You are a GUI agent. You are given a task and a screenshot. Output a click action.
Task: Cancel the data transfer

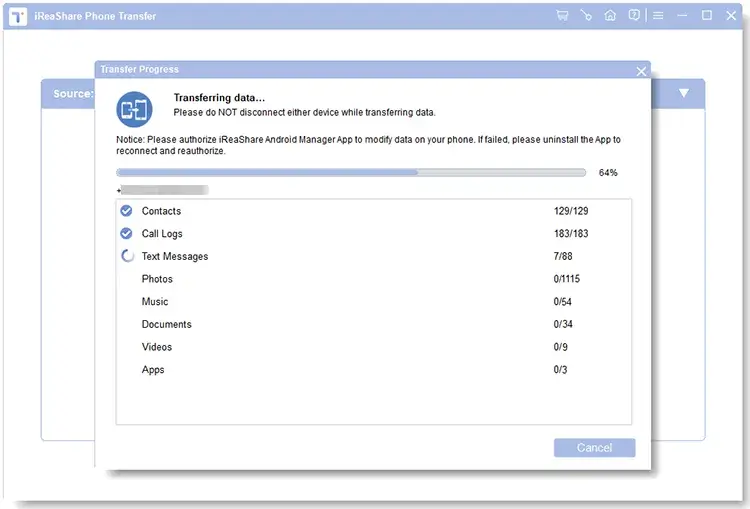click(x=594, y=447)
